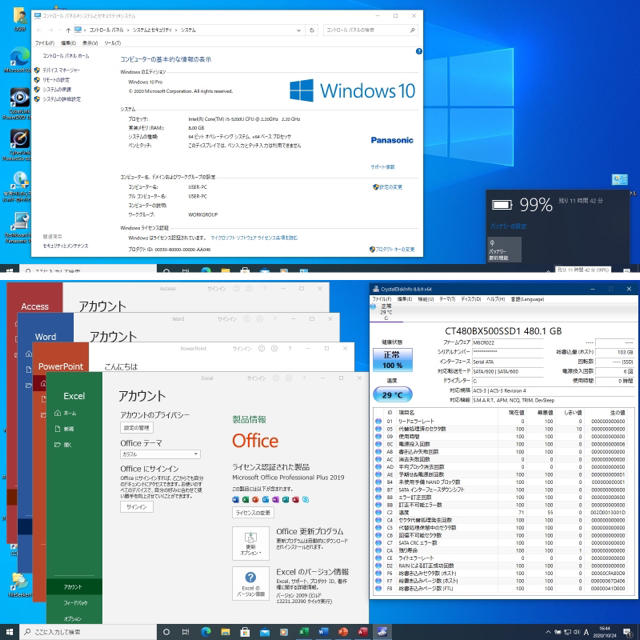640x640 pixels.
Task: Open New in the Excel sidebar
Action: [64, 429]
